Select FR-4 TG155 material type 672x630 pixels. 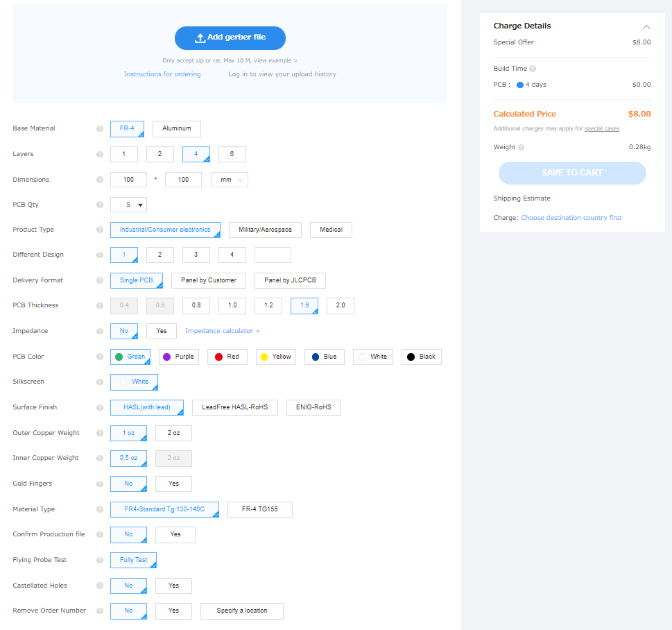(259, 509)
